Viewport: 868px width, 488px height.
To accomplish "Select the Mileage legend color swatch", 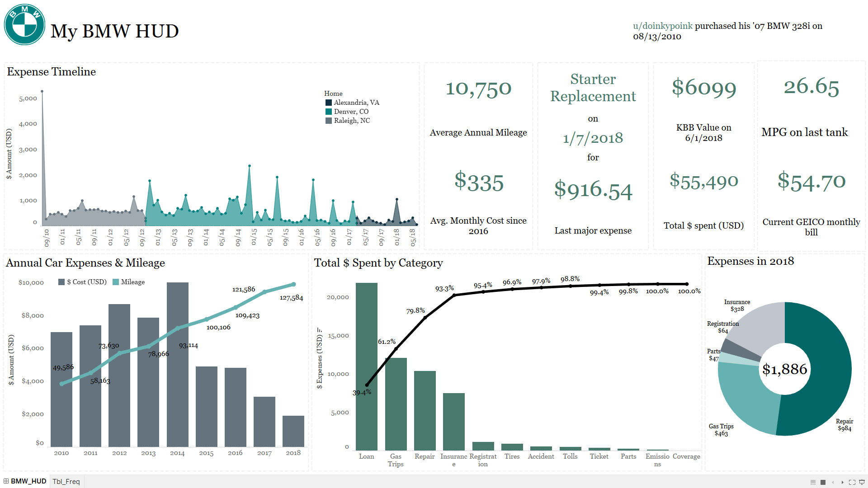I will [116, 282].
